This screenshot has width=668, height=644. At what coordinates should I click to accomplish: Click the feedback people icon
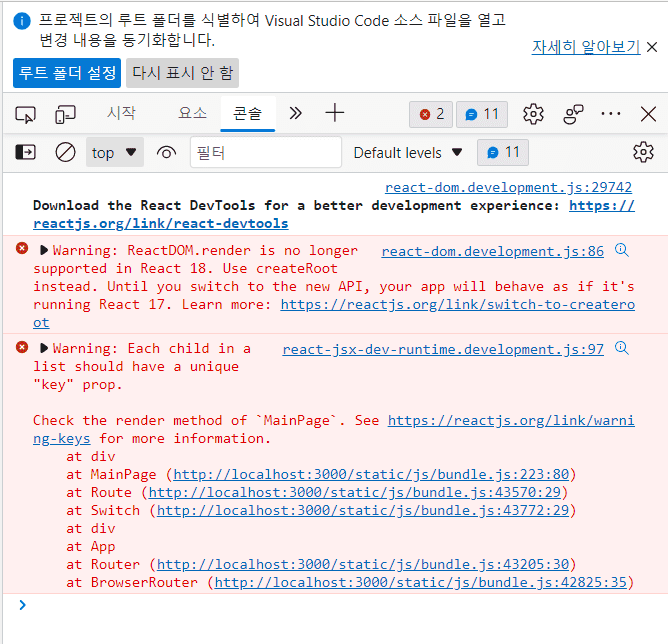point(573,114)
